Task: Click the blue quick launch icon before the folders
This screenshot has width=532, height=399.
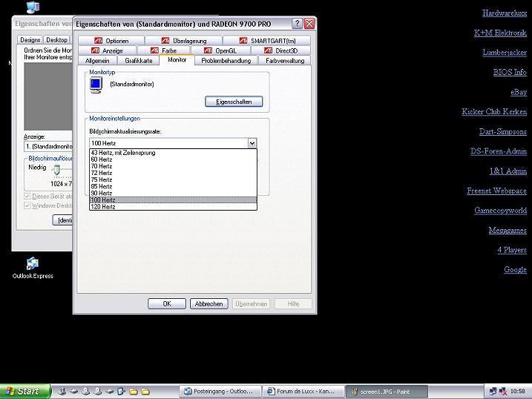Action: click(x=121, y=392)
